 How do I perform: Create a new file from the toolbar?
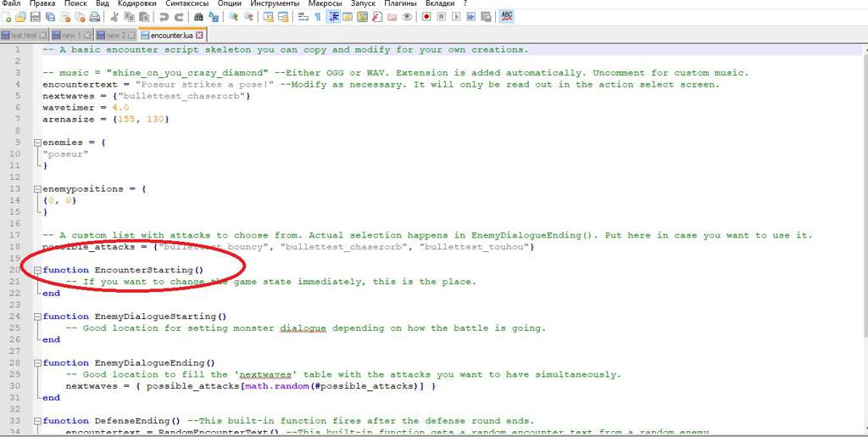coord(6,17)
